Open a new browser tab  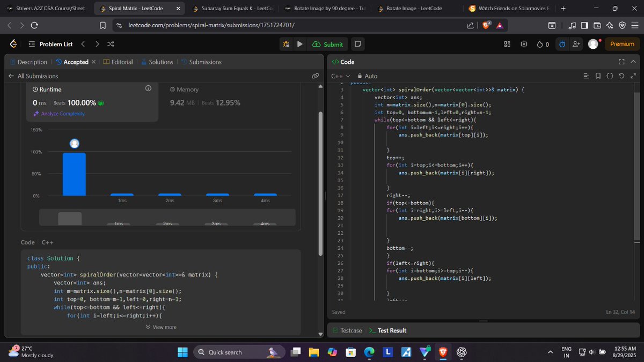(563, 9)
